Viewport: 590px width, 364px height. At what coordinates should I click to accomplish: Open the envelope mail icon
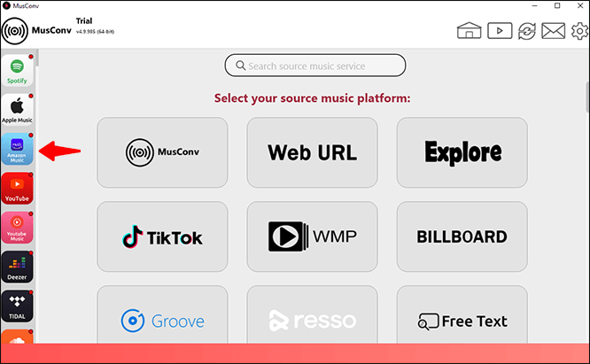(x=553, y=31)
